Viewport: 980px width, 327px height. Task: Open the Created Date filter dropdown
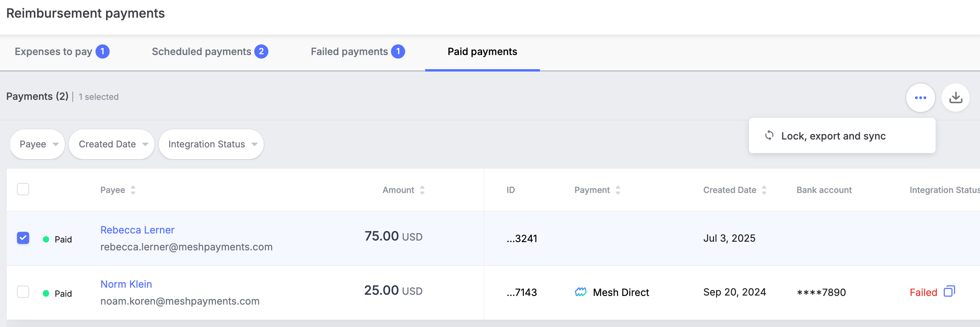112,144
